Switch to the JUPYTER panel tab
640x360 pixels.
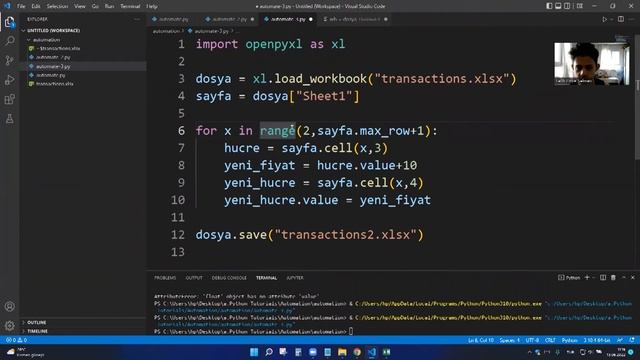(x=295, y=278)
